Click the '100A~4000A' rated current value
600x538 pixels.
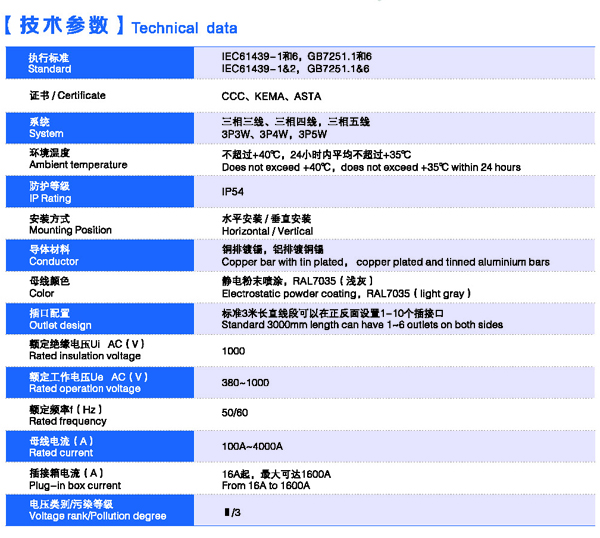tap(252, 446)
